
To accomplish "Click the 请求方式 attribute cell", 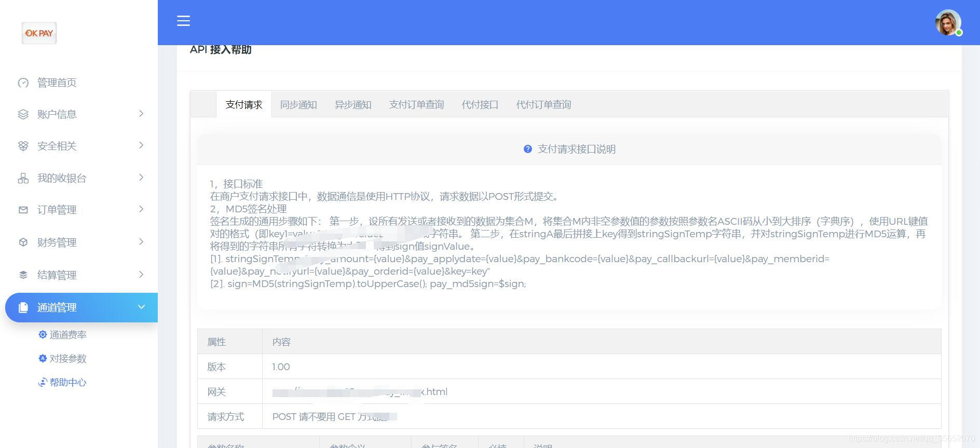I will click(230, 416).
